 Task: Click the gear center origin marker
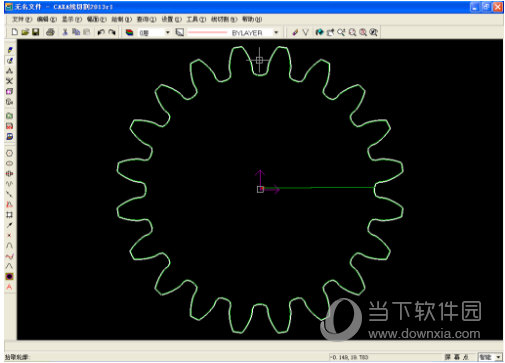coord(260,189)
